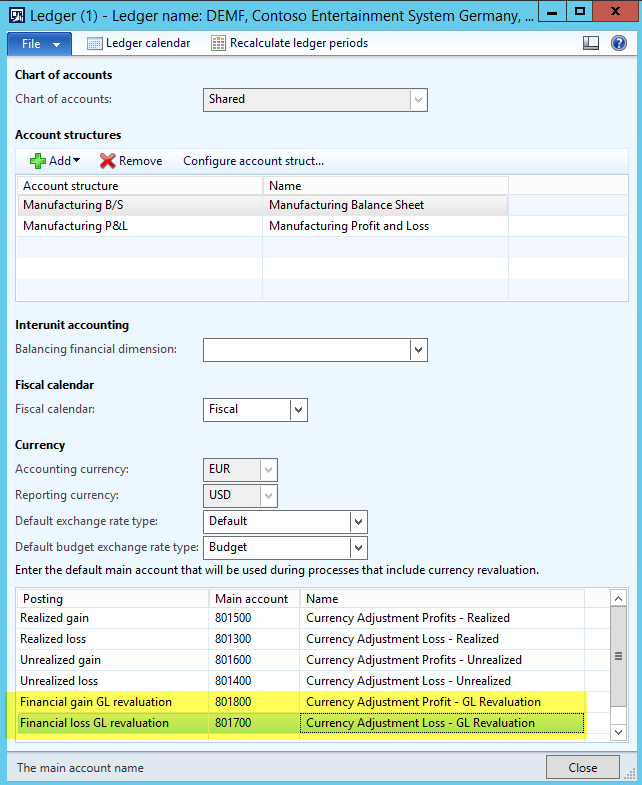Open Default budget exchange rate type dropdown
The width and height of the screenshot is (642, 785).
pos(358,547)
